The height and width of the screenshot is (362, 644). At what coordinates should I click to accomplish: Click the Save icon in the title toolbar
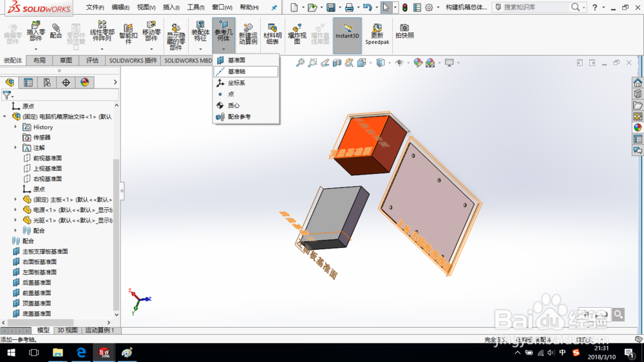click(x=330, y=7)
